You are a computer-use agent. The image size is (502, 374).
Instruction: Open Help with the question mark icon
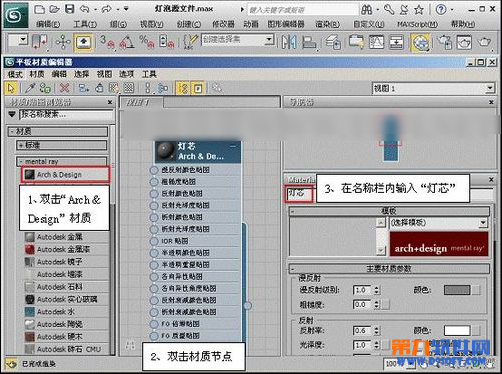pyautogui.click(x=441, y=9)
